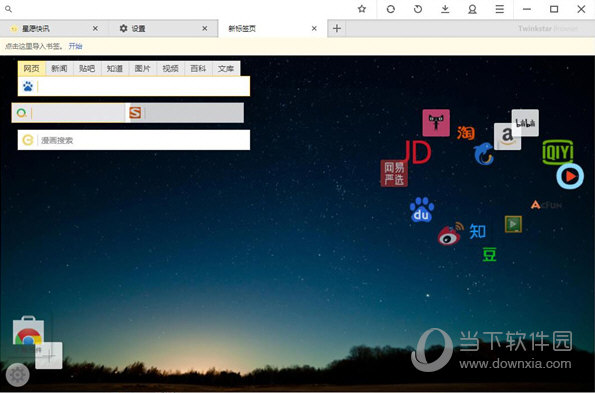Select the 文库 search category
The width and height of the screenshot is (595, 393).
[x=226, y=68]
